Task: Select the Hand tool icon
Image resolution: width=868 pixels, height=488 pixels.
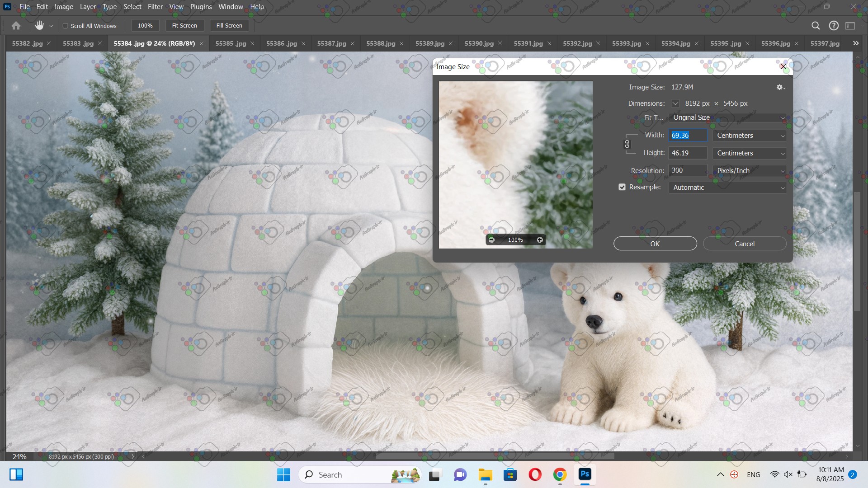Action: 39,26
